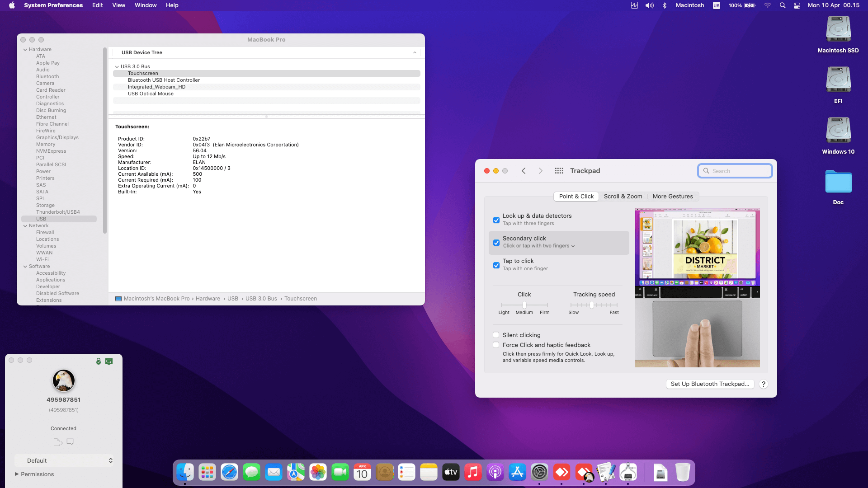Click Set Up Bluetooth Trackpad button
This screenshot has height=488, width=868.
tap(710, 384)
